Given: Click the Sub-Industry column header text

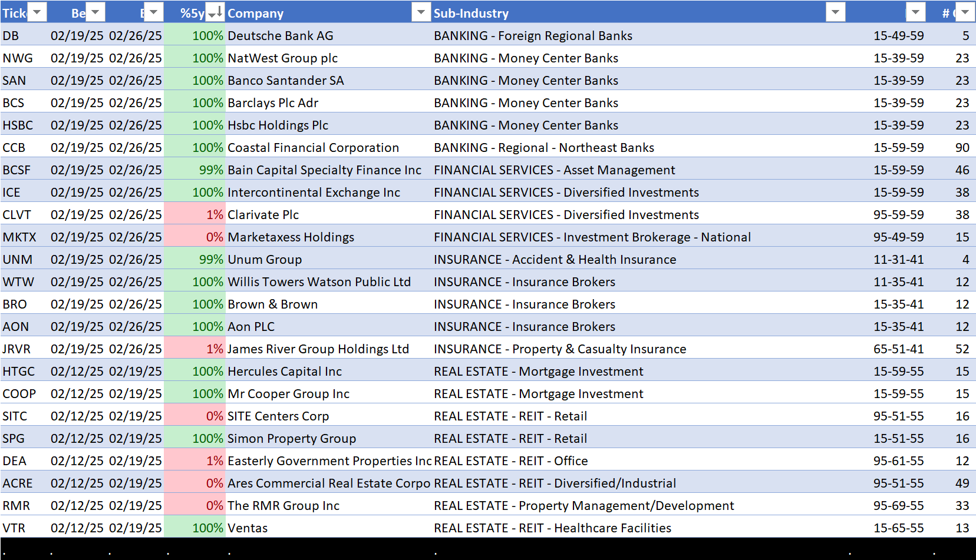Looking at the screenshot, I should point(471,13).
